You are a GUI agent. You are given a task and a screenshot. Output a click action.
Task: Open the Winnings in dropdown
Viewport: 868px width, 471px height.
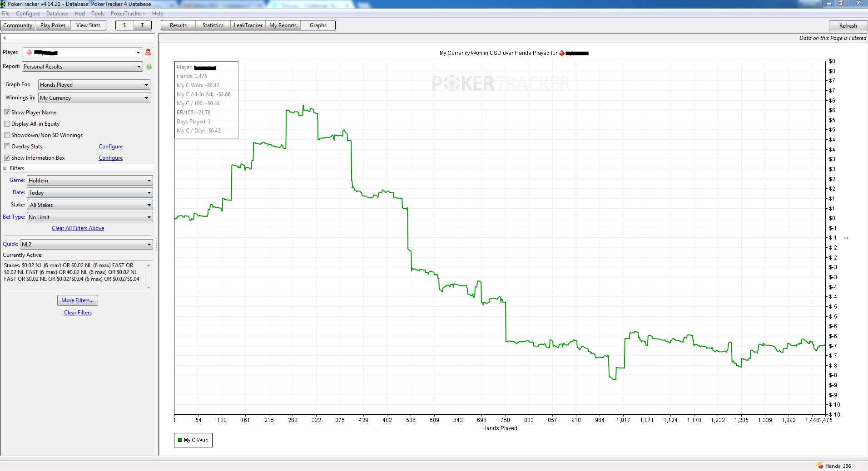tap(94, 98)
